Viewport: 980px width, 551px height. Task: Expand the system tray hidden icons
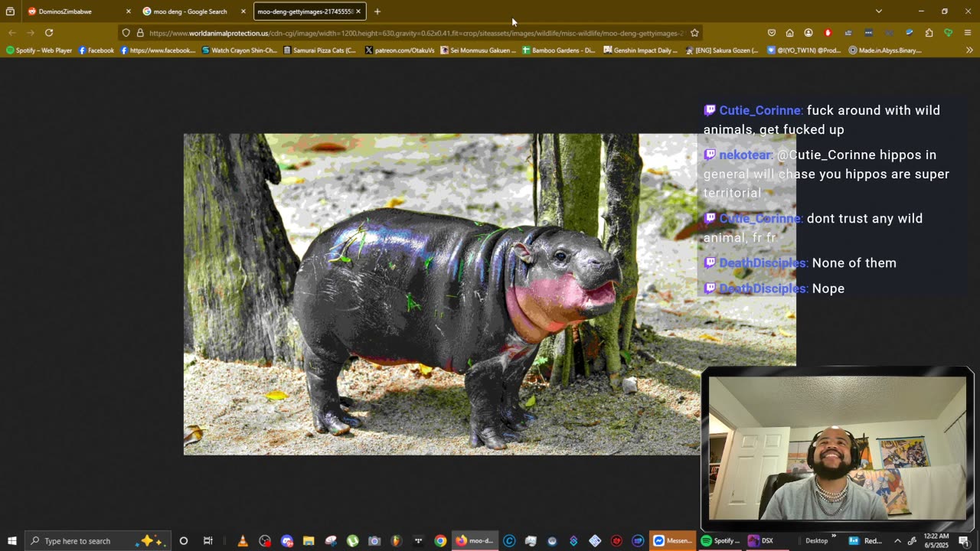(897, 541)
